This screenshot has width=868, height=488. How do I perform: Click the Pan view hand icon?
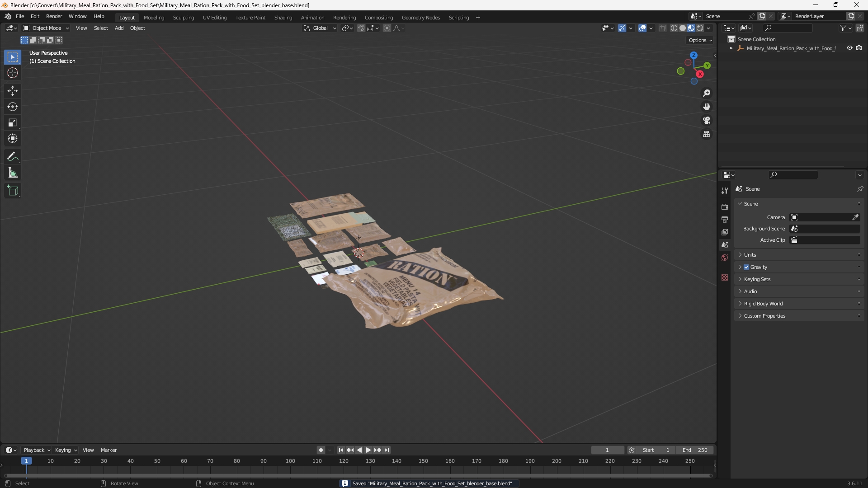pyautogui.click(x=707, y=107)
